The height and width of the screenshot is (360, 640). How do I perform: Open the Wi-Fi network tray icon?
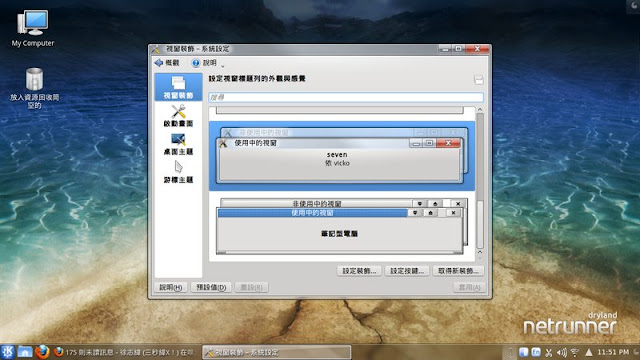[x=575, y=352]
